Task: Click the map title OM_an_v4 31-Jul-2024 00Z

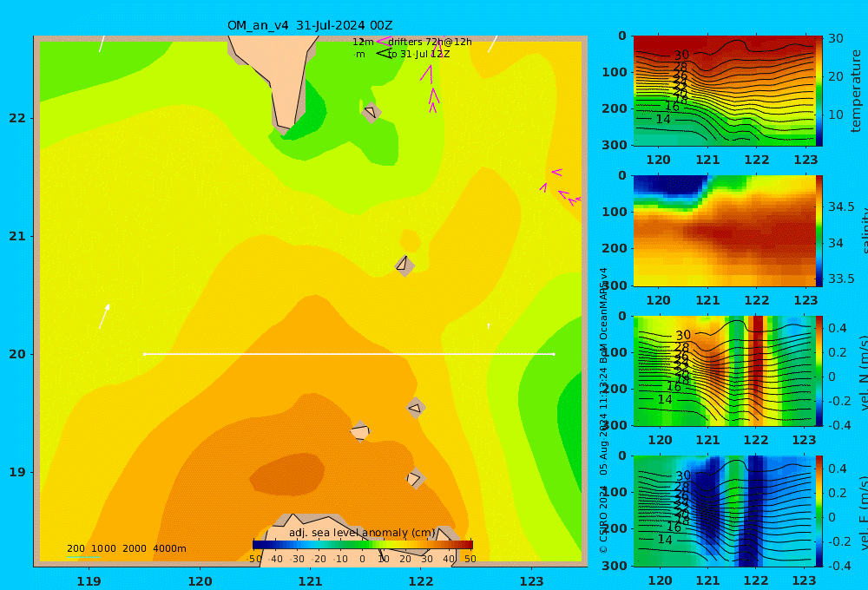Action: point(310,25)
